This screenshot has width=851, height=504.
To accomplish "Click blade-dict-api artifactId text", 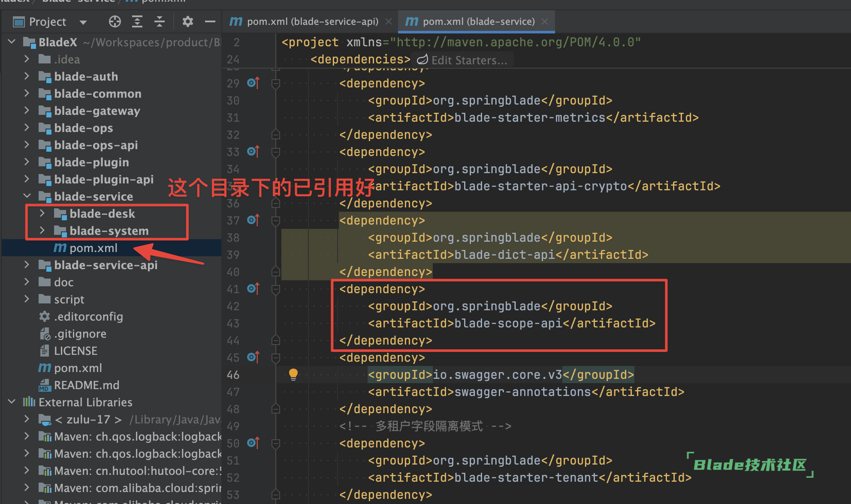I will click(505, 255).
